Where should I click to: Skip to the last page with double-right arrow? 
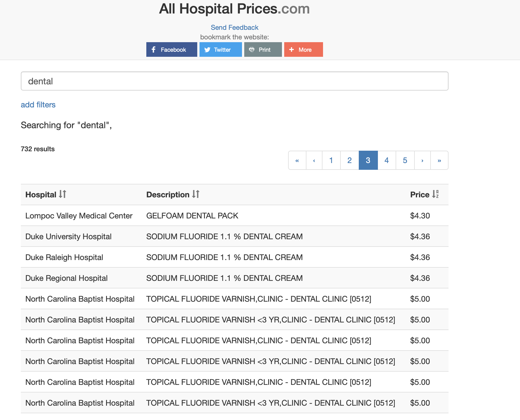pyautogui.click(x=440, y=160)
